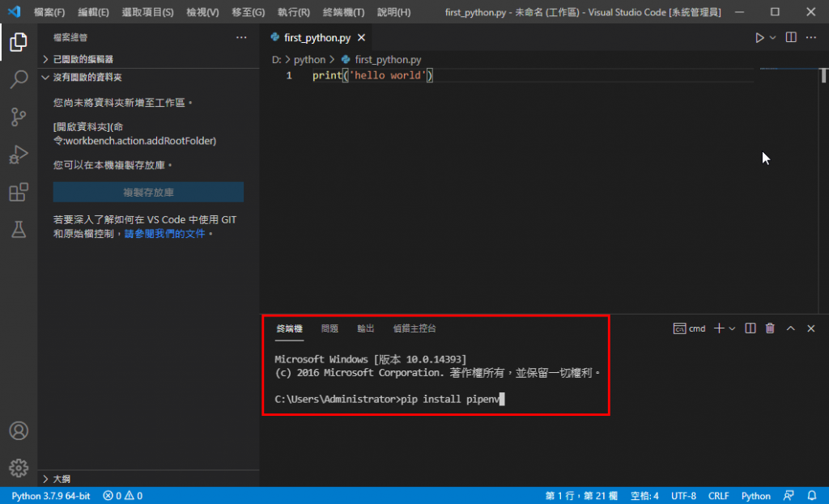Open the 請參閱我們的文件 link
Image resolution: width=829 pixels, height=504 pixels.
164,234
